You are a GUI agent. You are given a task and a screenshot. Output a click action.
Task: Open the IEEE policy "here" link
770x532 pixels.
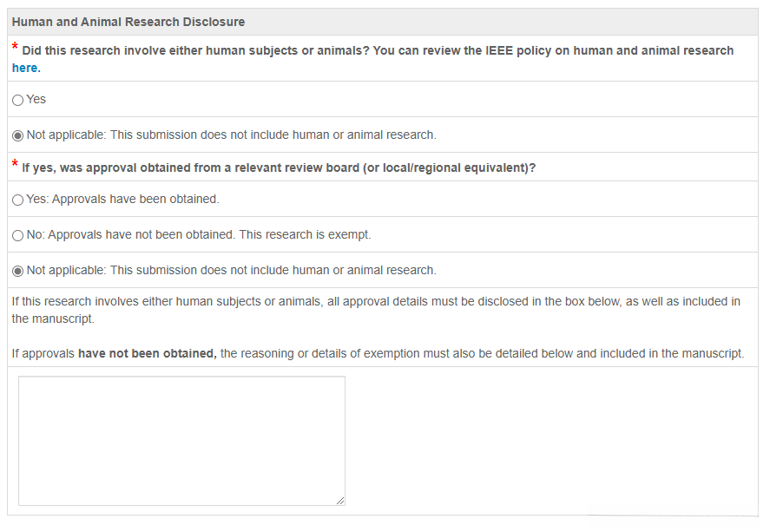click(x=24, y=68)
